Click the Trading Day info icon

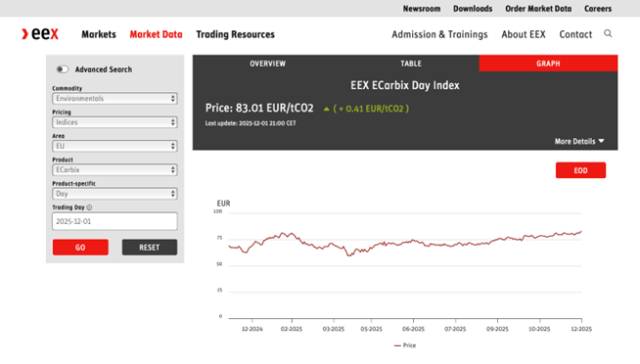(89, 207)
